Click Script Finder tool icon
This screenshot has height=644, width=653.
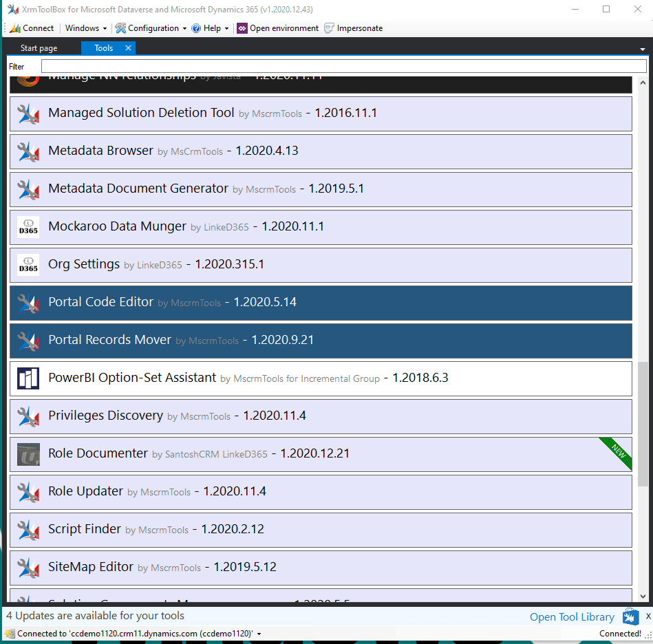[28, 530]
